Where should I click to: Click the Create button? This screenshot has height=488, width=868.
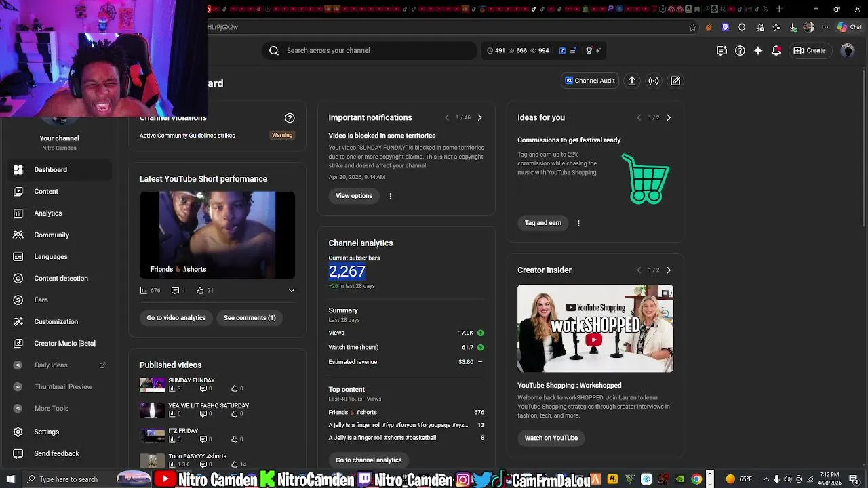point(810,50)
